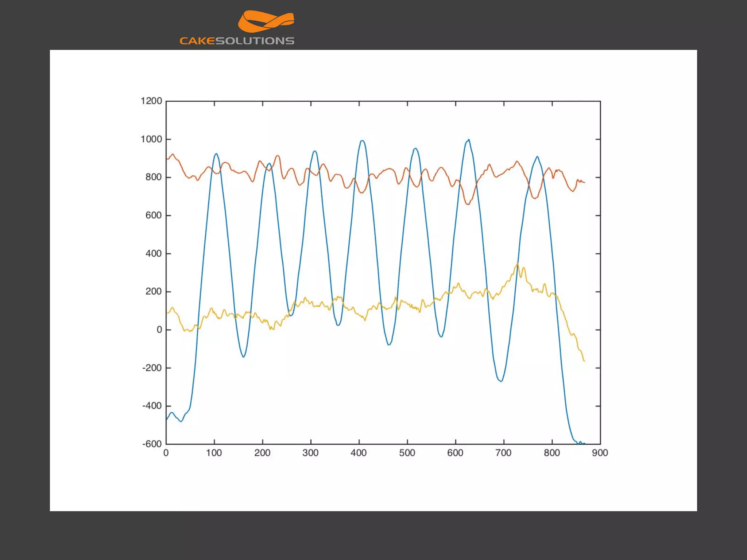
Task: Click the blue curve's deepest trough near x=700
Action: [501, 381]
